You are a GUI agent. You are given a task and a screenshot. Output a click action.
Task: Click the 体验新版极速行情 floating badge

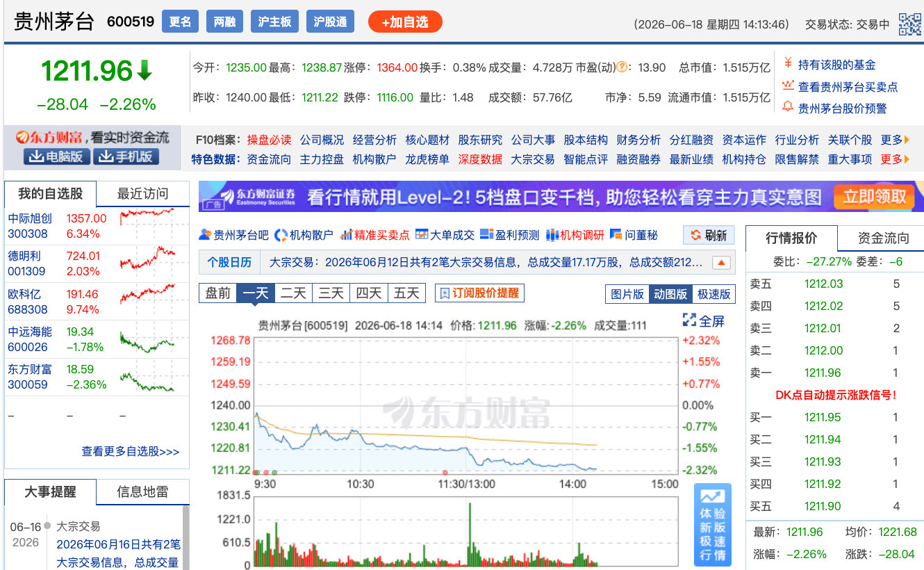[713, 525]
